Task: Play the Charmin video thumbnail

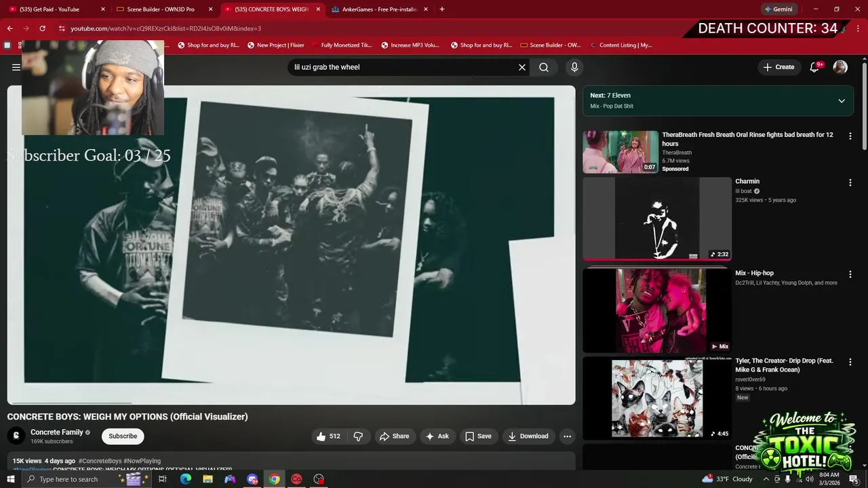Action: pyautogui.click(x=657, y=218)
